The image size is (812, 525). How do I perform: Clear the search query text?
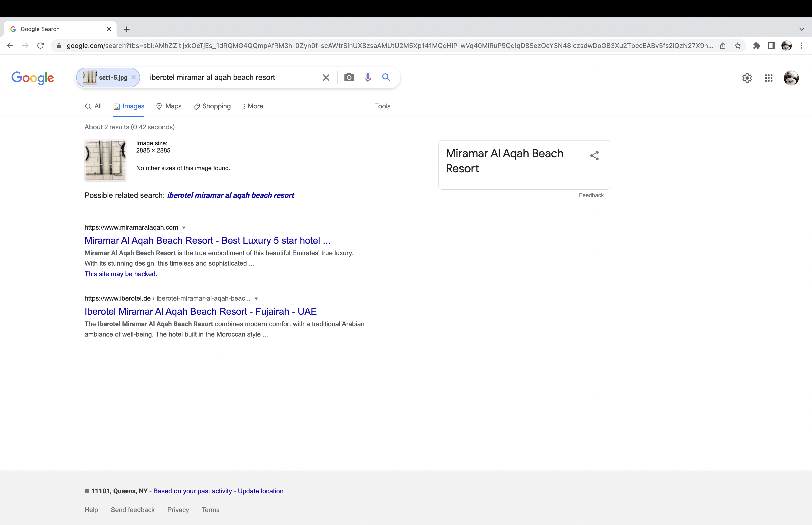tap(326, 77)
